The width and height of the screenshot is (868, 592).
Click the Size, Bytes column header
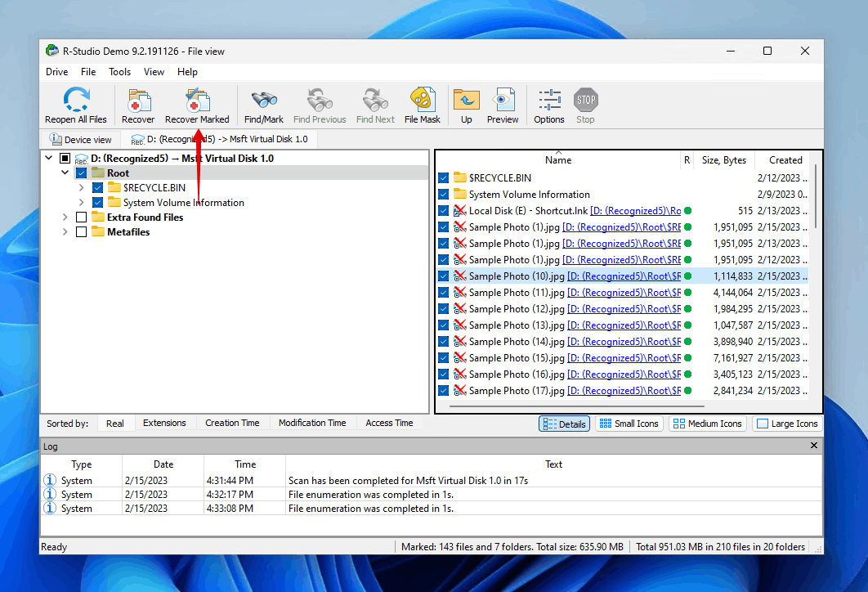coord(724,160)
